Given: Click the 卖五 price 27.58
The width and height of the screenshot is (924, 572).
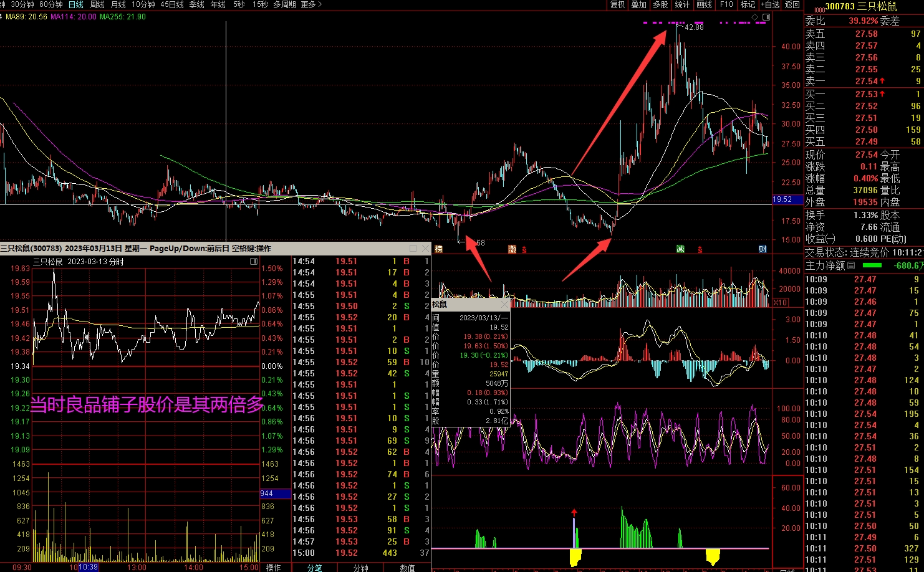Looking at the screenshot, I should [867, 34].
